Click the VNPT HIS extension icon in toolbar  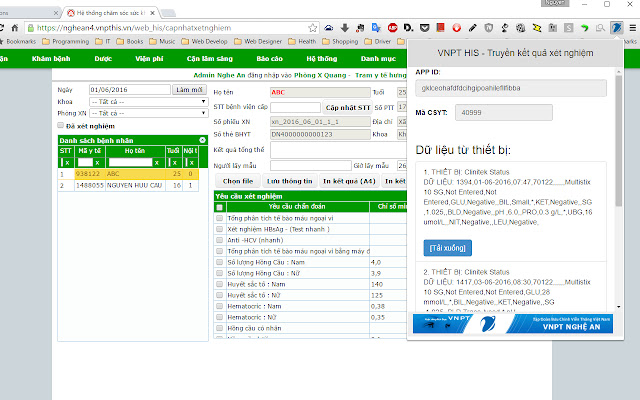tap(616, 28)
